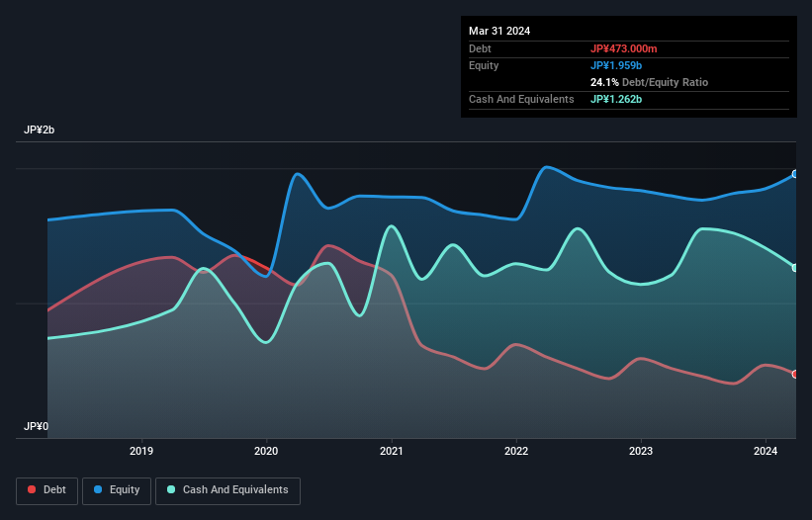812x520 pixels.
Task: Select the 2020 axis label
Action: tap(266, 451)
